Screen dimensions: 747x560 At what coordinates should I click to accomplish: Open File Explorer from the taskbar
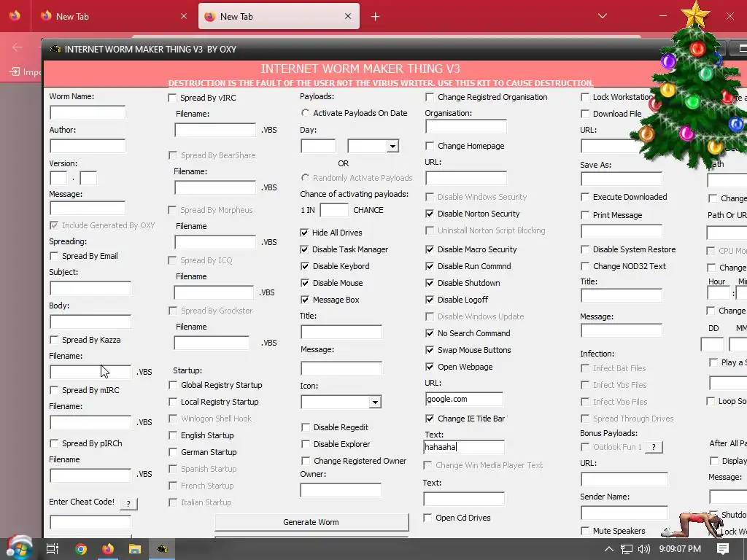135,549
